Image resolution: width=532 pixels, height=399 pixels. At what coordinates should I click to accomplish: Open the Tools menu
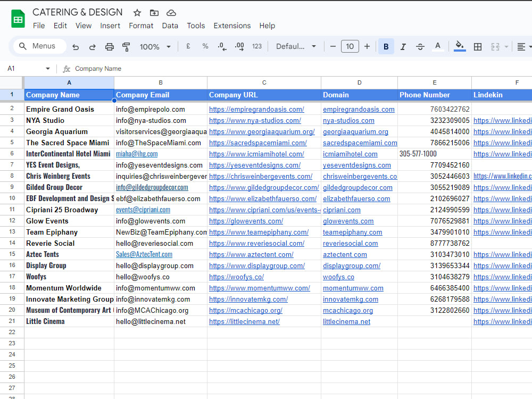(x=196, y=26)
